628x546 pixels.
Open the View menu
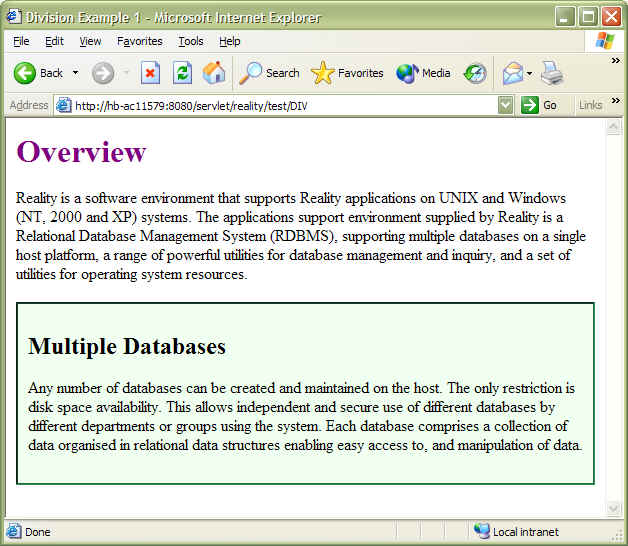(90, 41)
